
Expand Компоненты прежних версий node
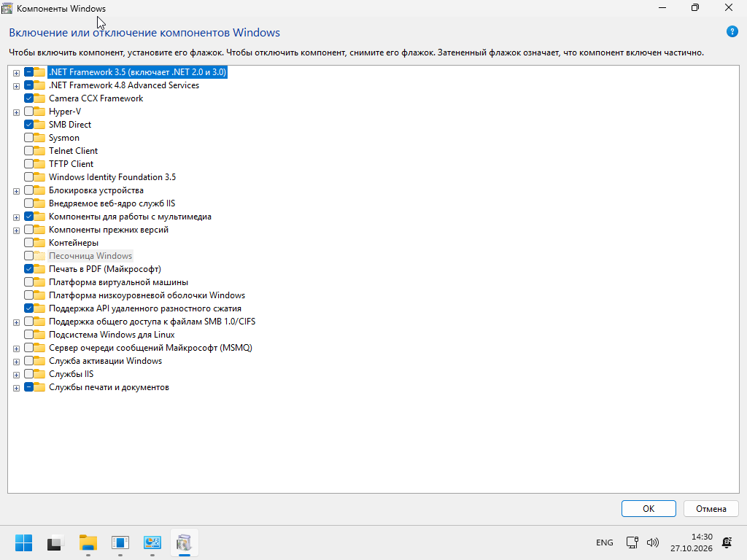pyautogui.click(x=16, y=230)
